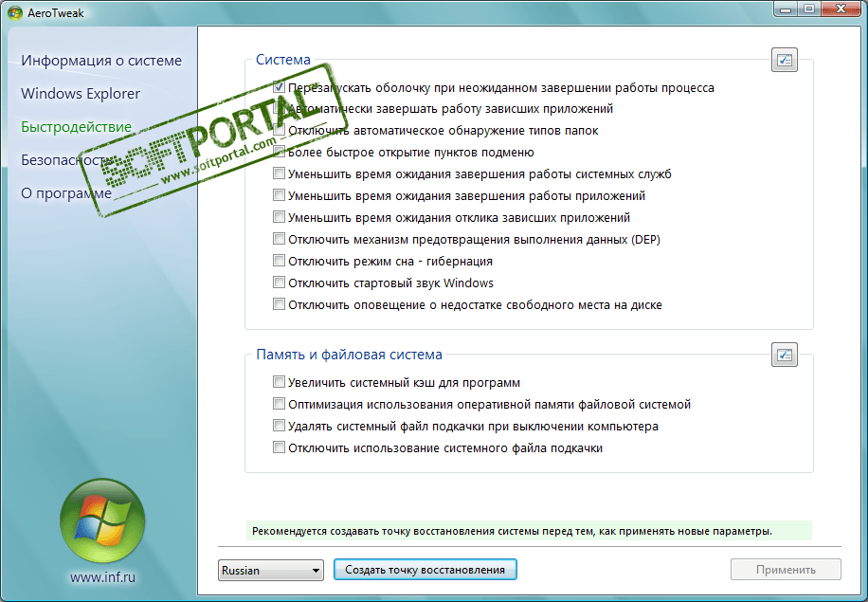
Task: Select the Быстродействие section
Action: [x=77, y=127]
